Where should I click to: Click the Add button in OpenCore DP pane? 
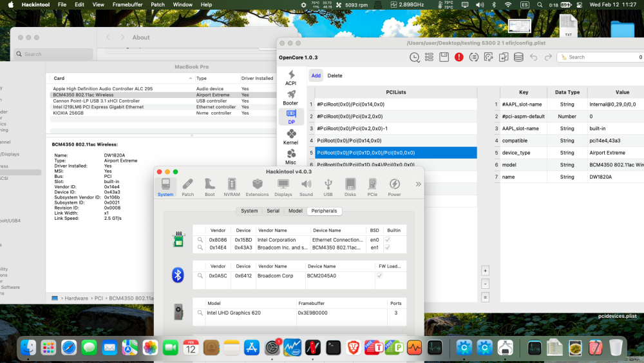point(316,75)
